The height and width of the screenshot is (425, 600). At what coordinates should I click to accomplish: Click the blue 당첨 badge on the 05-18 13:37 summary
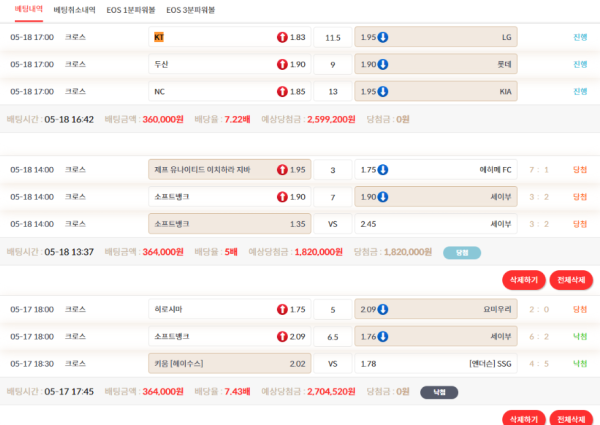(x=462, y=252)
